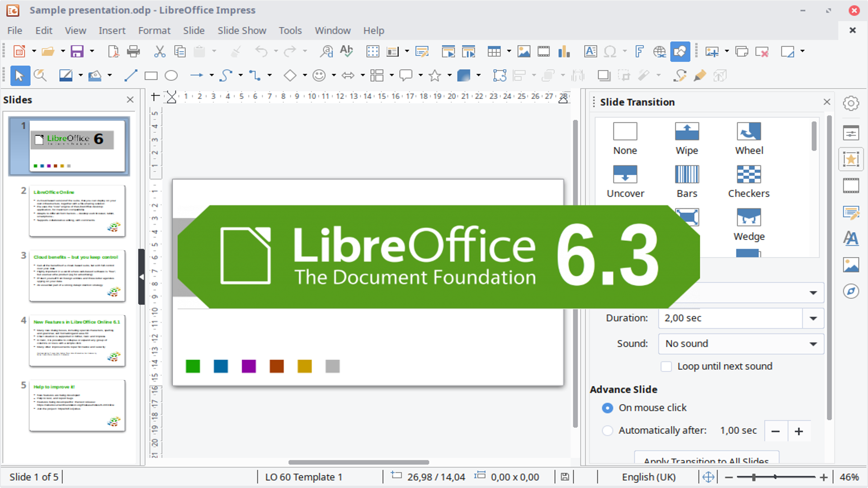Start slideshow from first slide
Viewport: 868px width, 488px height.
click(448, 51)
